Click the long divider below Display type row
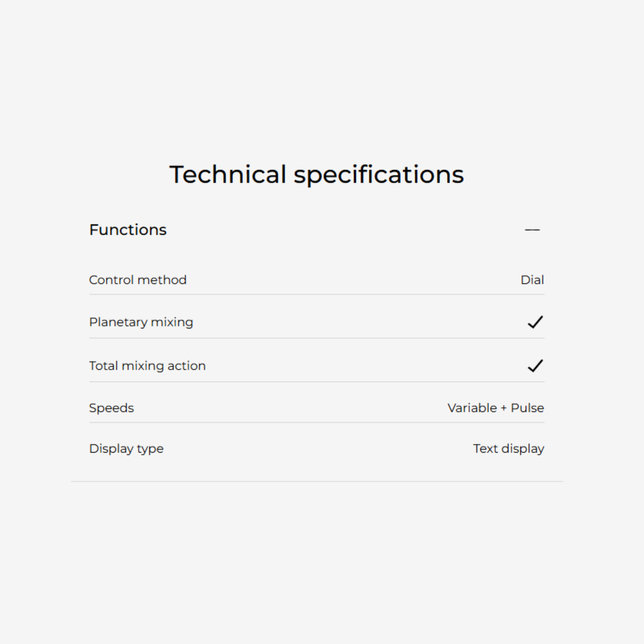 [x=317, y=482]
